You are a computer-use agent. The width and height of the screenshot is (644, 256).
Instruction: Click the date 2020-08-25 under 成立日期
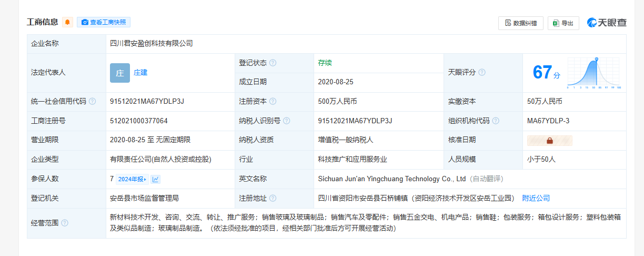click(x=336, y=82)
